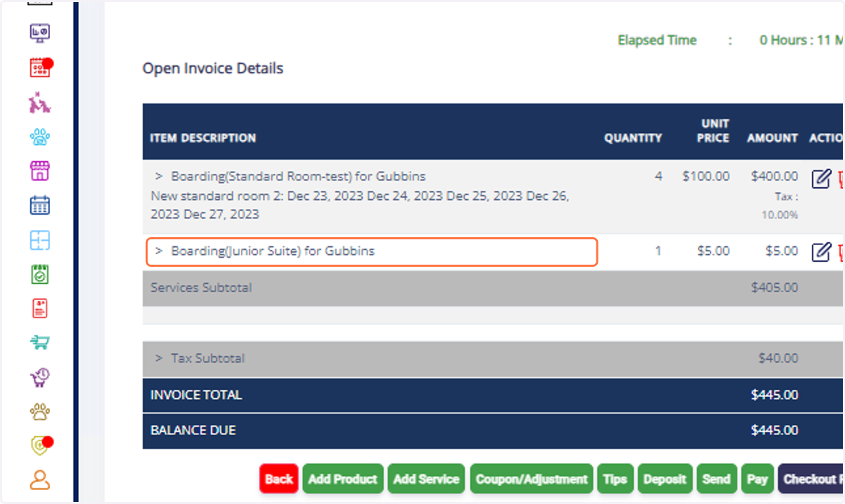Click the INVOICE TOTAL label
Screen dimensions: 845x504
(x=196, y=395)
